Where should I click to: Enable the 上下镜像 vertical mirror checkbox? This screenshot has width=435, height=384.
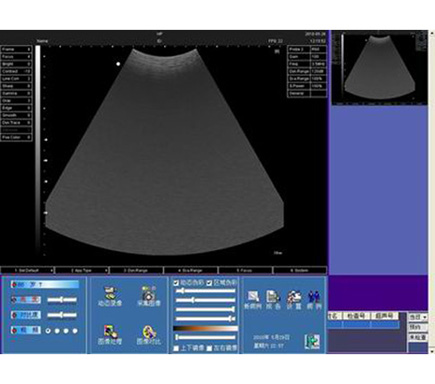tap(176, 348)
